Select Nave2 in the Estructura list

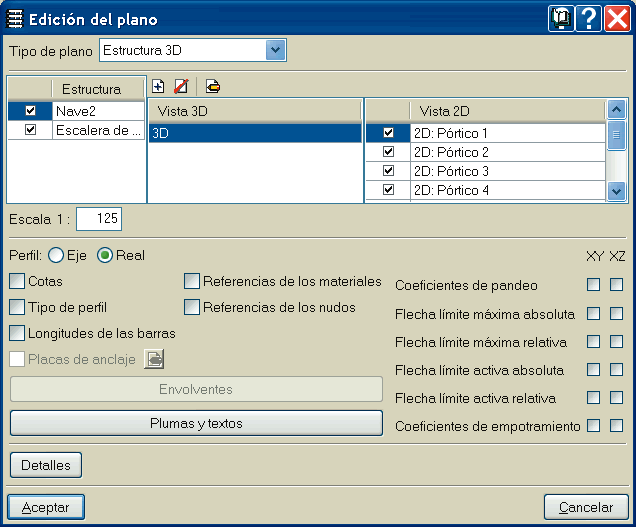click(99, 111)
